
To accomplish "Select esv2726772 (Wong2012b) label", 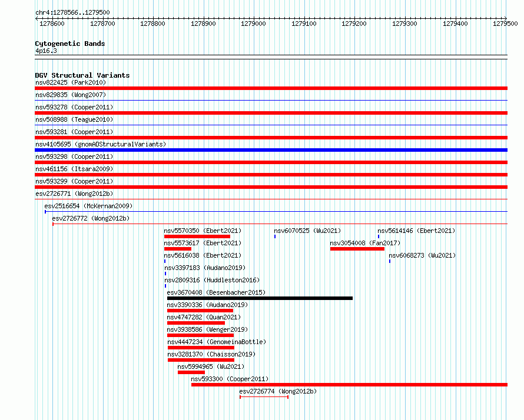I will [91, 218].
